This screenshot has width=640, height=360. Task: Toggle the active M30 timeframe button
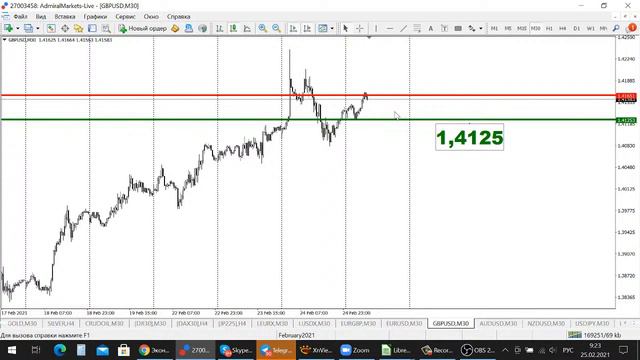point(536,28)
